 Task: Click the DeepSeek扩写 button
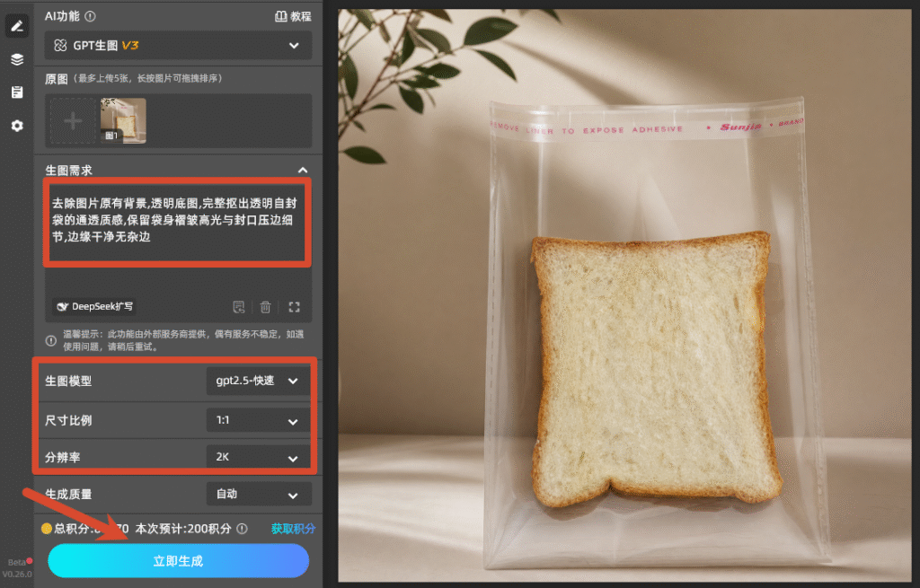[x=94, y=307]
